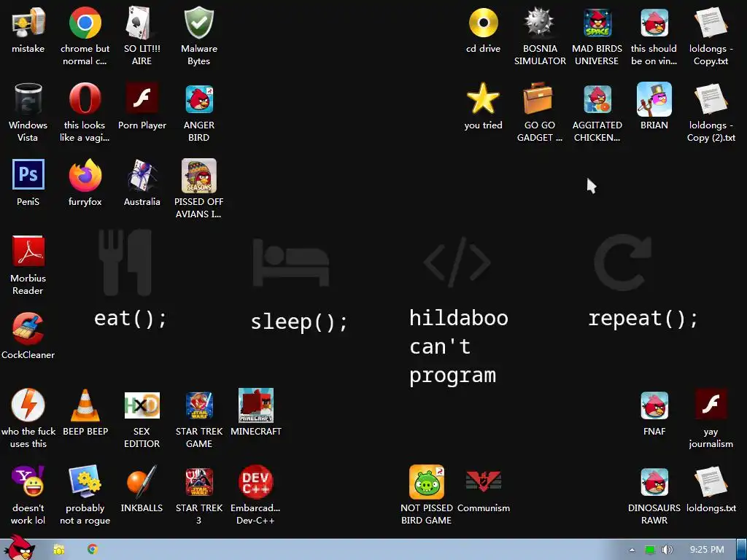The height and width of the screenshot is (560, 747).
Task: Select the red Opera browser icon
Action: [x=85, y=99]
